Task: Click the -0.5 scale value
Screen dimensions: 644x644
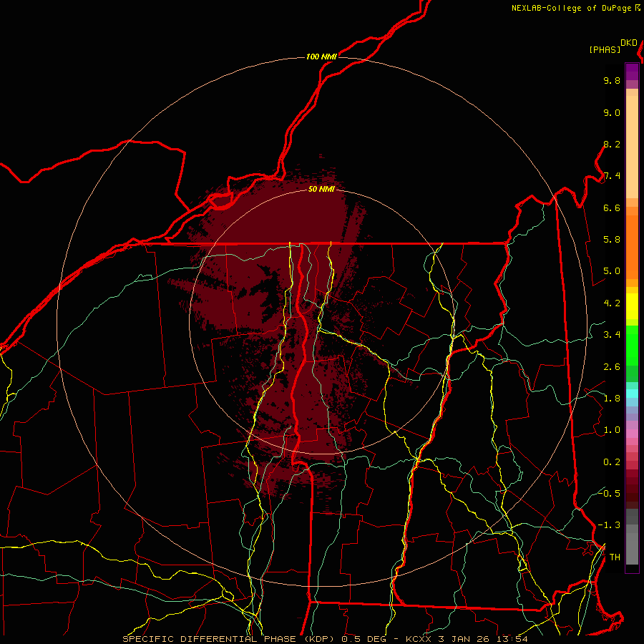Action: [x=609, y=493]
